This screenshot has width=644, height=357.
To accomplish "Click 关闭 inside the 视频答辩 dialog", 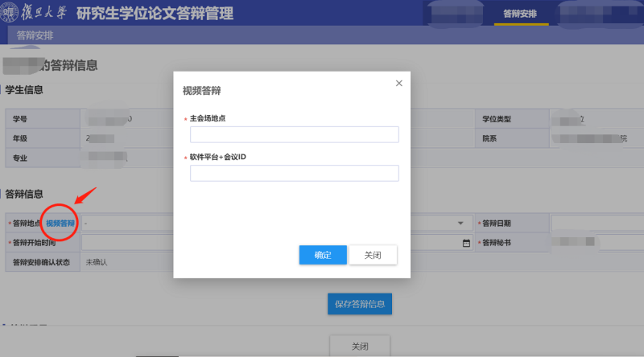I will pos(373,255).
